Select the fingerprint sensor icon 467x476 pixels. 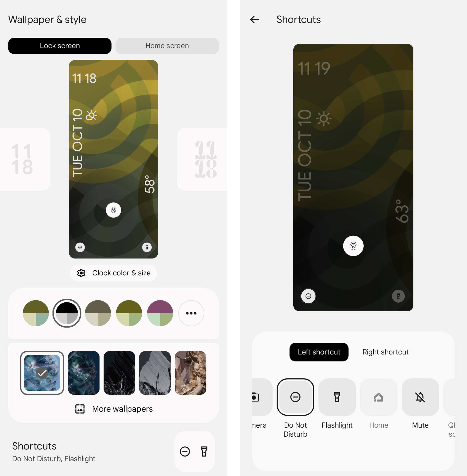click(113, 209)
